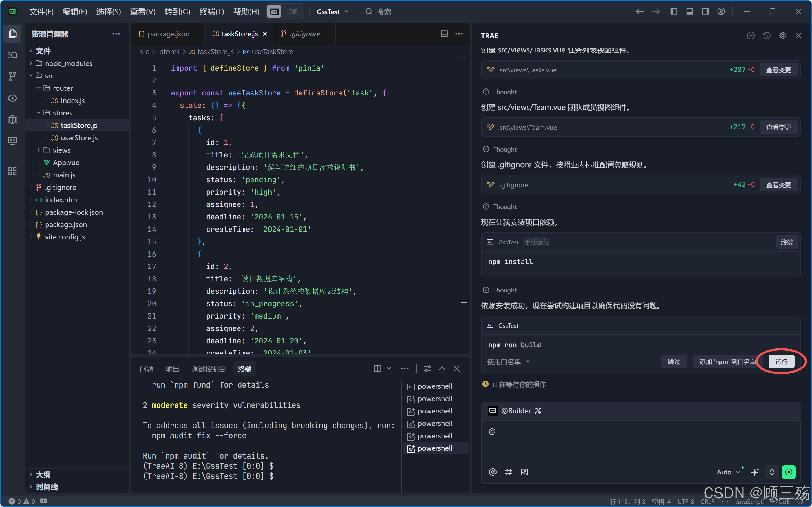Open the Source Control sidebar icon
The image size is (812, 507).
point(12,76)
